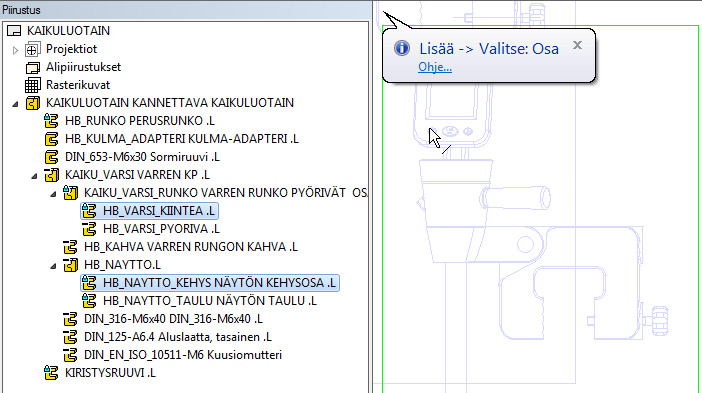Click the HB_RUNKO PERUSRUNKO part icon
This screenshot has height=393, width=702.
(x=51, y=121)
